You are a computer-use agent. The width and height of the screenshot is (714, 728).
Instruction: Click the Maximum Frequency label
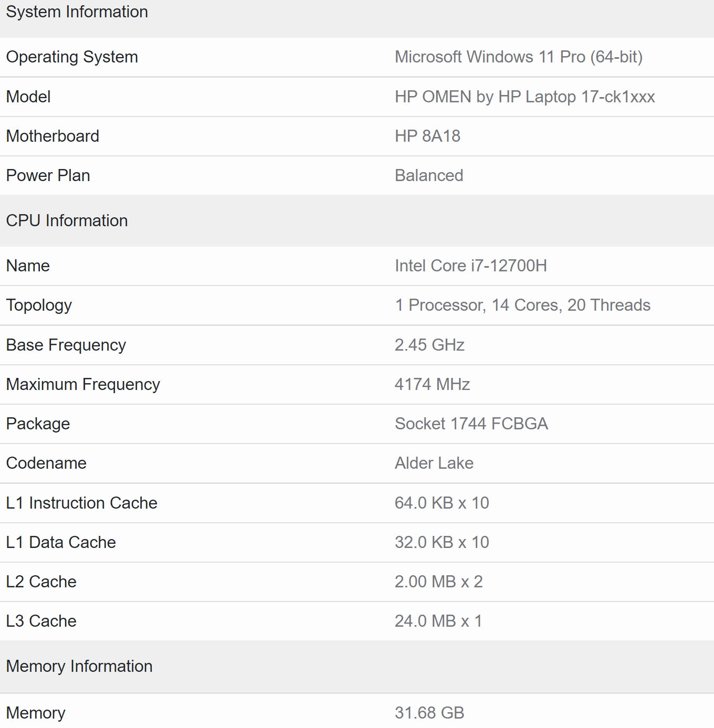click(83, 384)
